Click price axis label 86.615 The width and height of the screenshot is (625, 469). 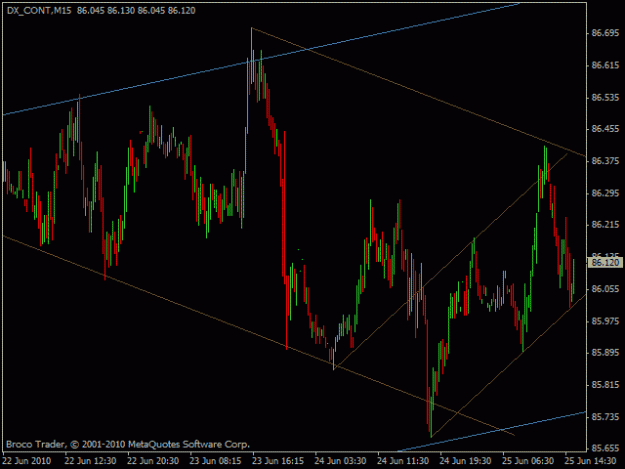(605, 65)
